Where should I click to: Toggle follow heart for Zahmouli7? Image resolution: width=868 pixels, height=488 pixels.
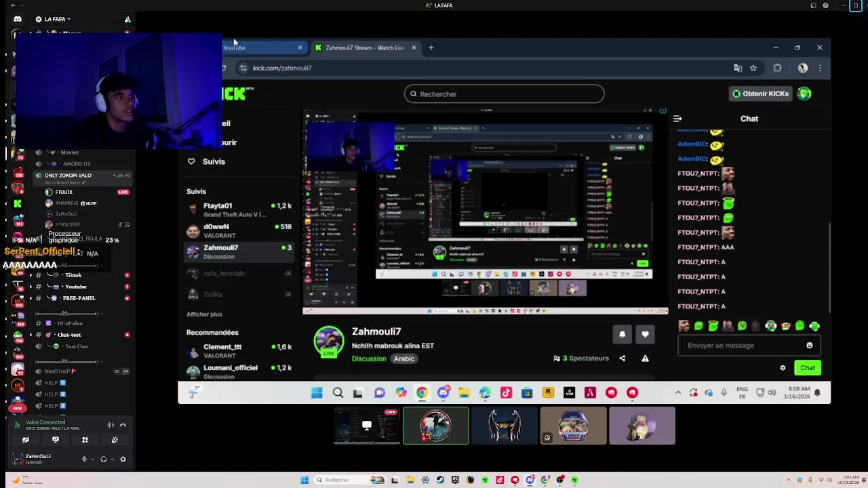[645, 333]
